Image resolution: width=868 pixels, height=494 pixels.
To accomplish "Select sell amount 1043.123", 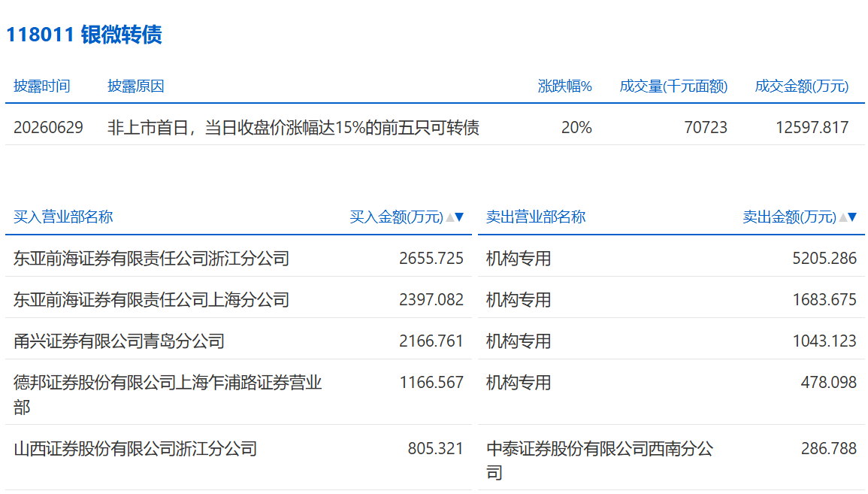I will (x=824, y=341).
